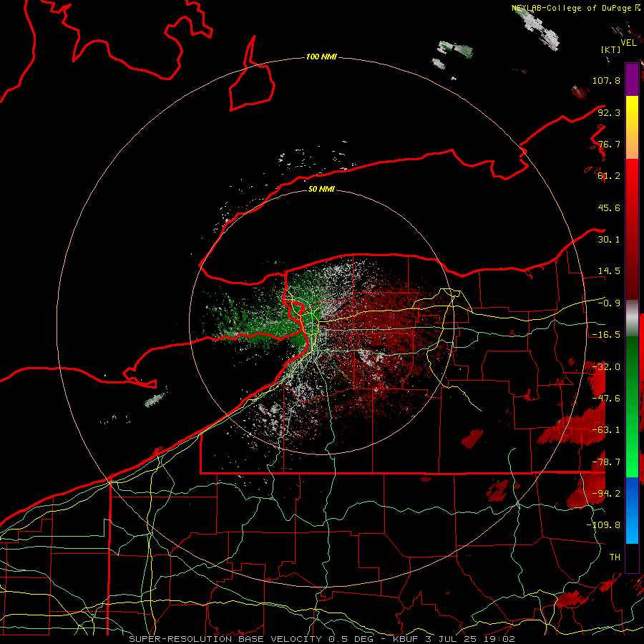Click the 76.7 velocity scale value
644x644 pixels.
[609, 144]
